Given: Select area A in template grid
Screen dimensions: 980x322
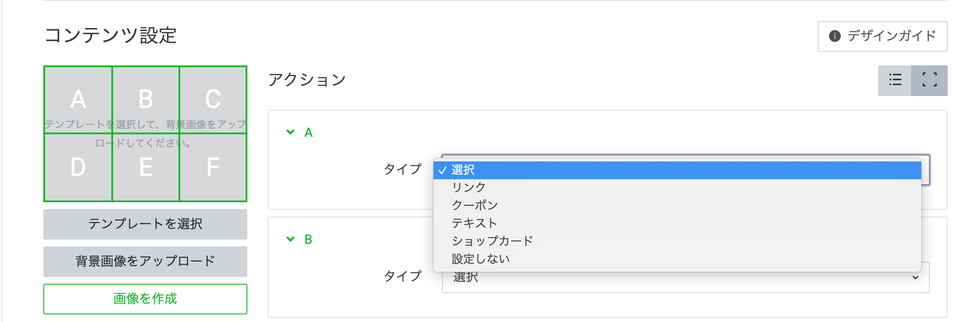Looking at the screenshot, I should pyautogui.click(x=78, y=100).
